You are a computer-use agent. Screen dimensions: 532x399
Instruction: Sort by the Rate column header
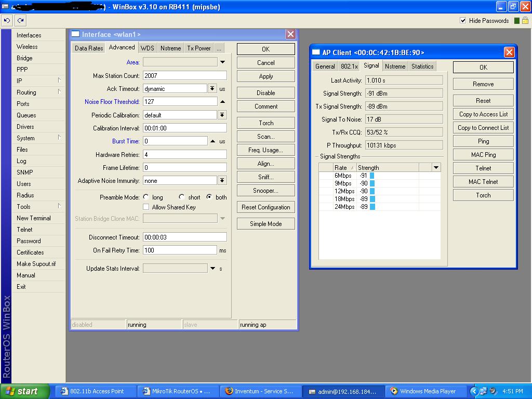(x=344, y=168)
